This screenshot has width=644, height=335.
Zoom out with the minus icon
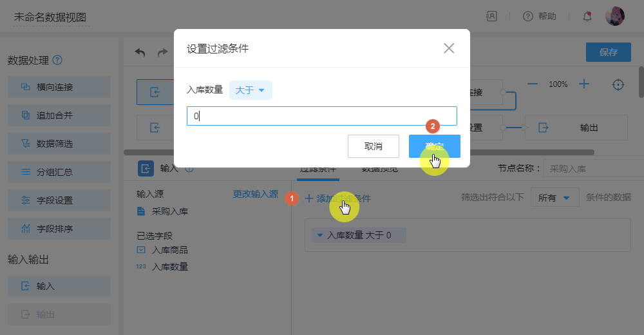click(x=533, y=84)
